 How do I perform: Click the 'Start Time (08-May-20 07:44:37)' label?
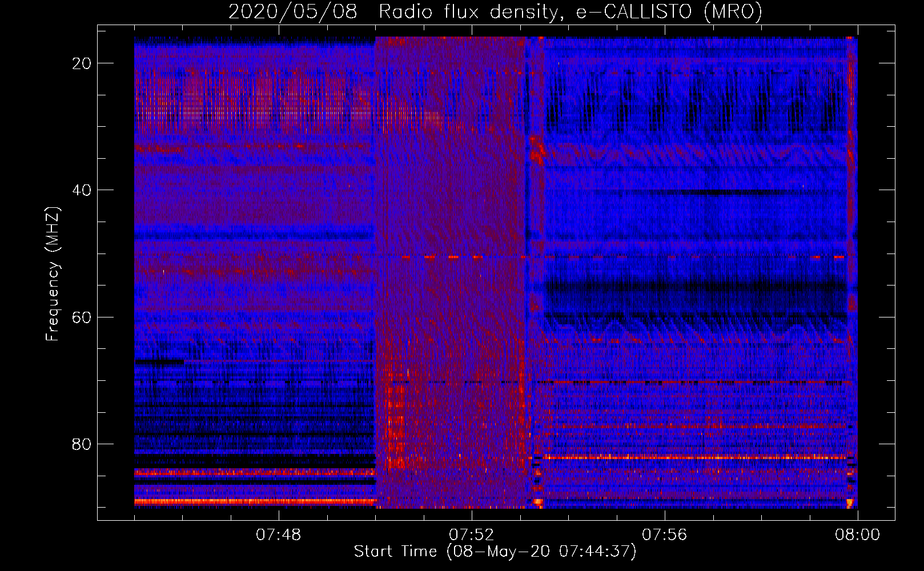tap(495, 552)
